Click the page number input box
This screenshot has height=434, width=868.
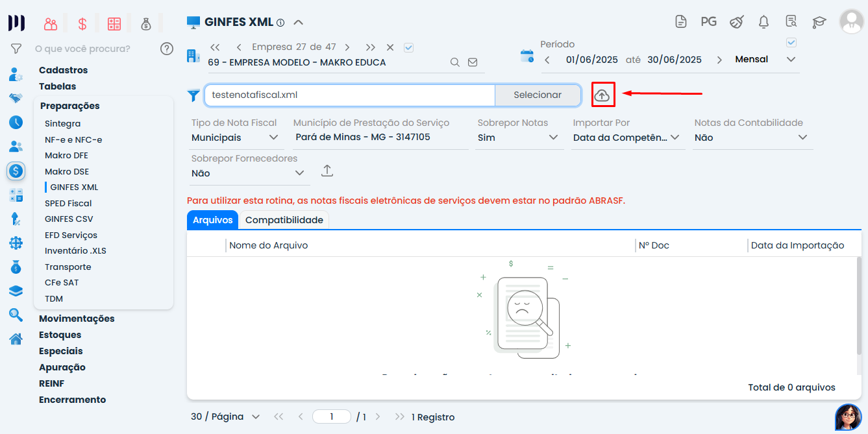(332, 416)
